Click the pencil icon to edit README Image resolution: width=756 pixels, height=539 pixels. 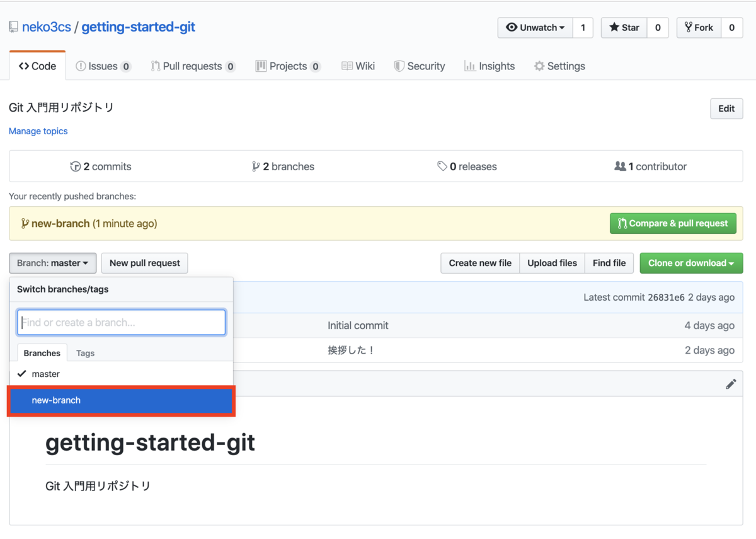tap(731, 384)
